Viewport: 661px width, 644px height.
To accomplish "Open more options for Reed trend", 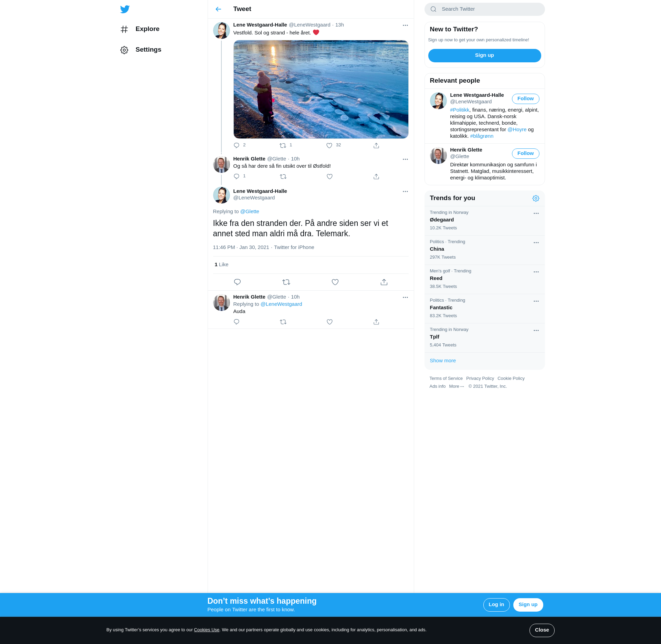I will [x=536, y=272].
